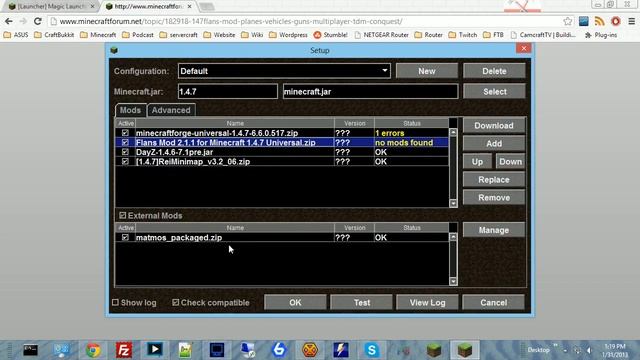Select the DayZ-1.4.6-7.1pre.jar row
The height and width of the screenshot is (360, 640).
click(x=282, y=152)
